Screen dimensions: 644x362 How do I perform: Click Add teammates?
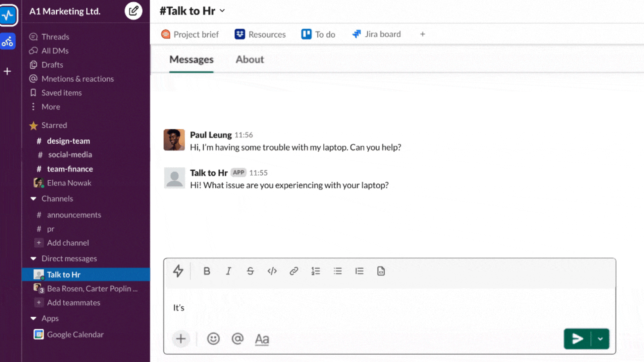coord(73,302)
